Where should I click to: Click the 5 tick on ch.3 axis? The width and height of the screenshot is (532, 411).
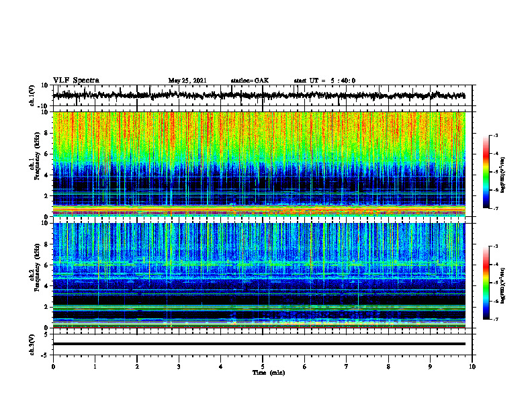point(46,334)
